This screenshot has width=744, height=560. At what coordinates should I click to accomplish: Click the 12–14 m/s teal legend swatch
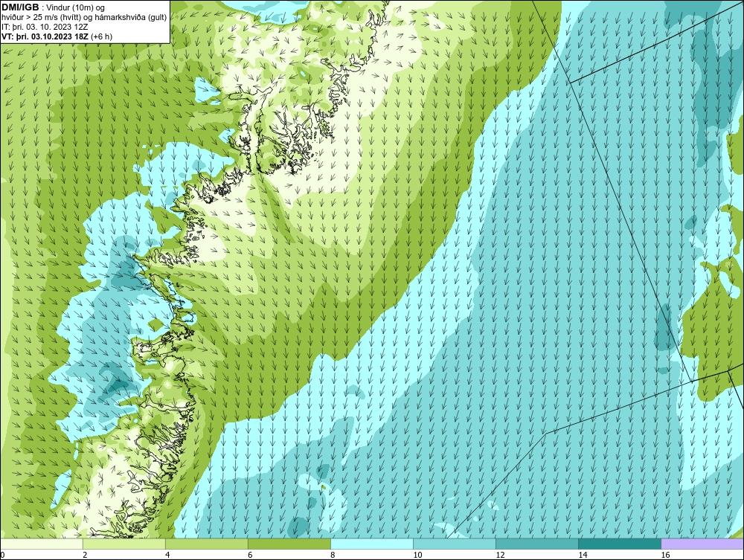537,544
